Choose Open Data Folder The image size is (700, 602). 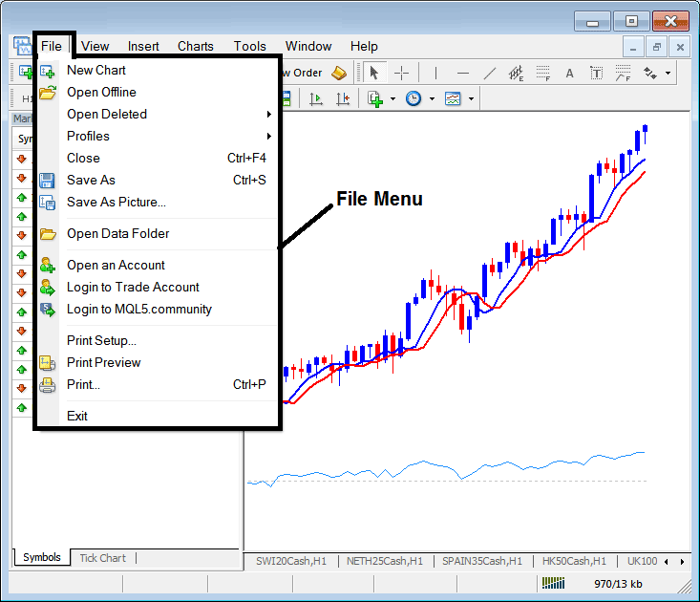159,233
